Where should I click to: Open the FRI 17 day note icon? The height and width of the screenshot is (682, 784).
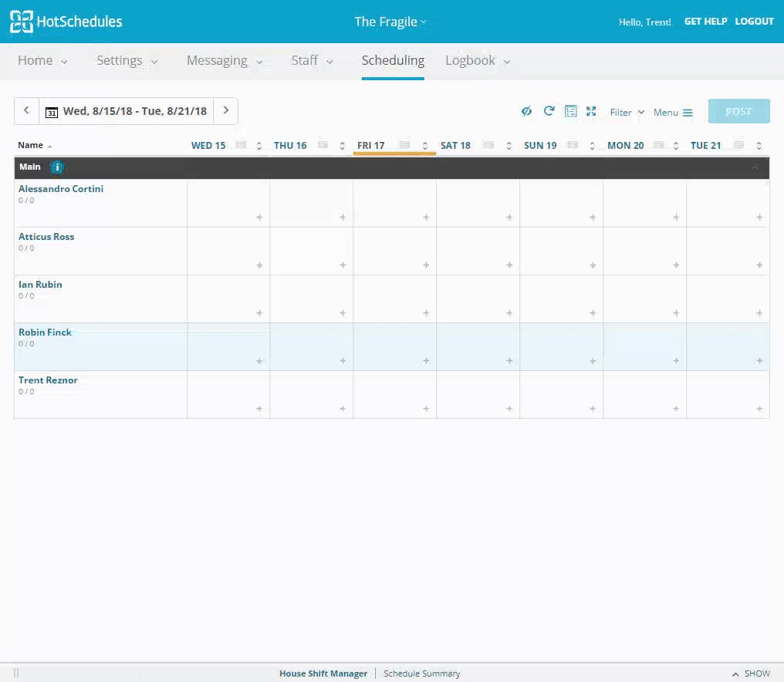coord(405,145)
